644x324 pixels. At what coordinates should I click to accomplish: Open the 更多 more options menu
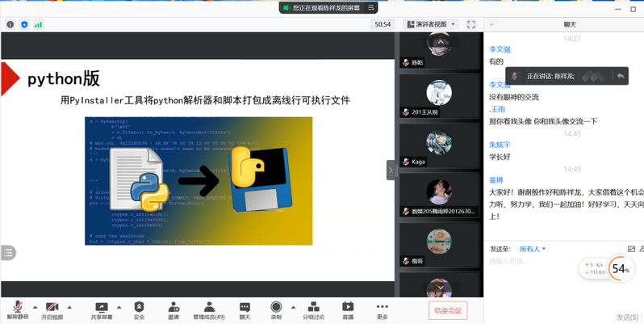click(x=383, y=306)
